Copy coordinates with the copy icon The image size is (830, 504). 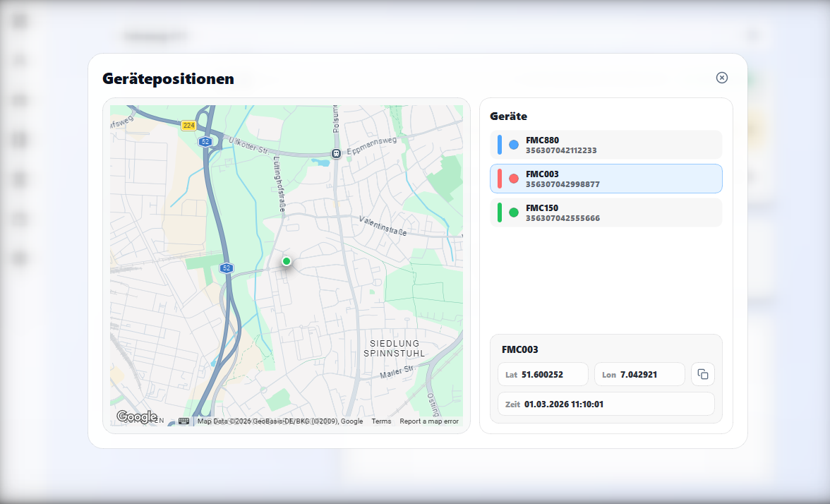[x=703, y=374]
